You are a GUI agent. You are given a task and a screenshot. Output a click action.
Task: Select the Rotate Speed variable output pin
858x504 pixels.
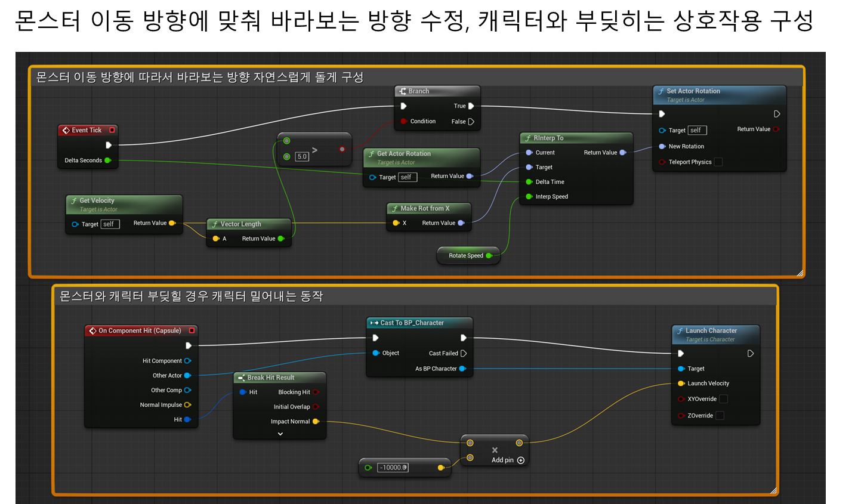pos(489,256)
